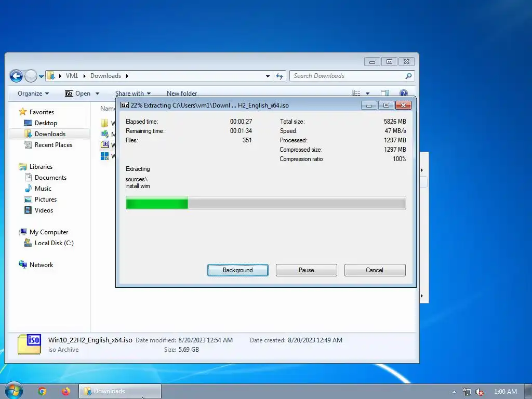
Task: Click the VM1 breadcrumb in address bar
Action: click(72, 76)
